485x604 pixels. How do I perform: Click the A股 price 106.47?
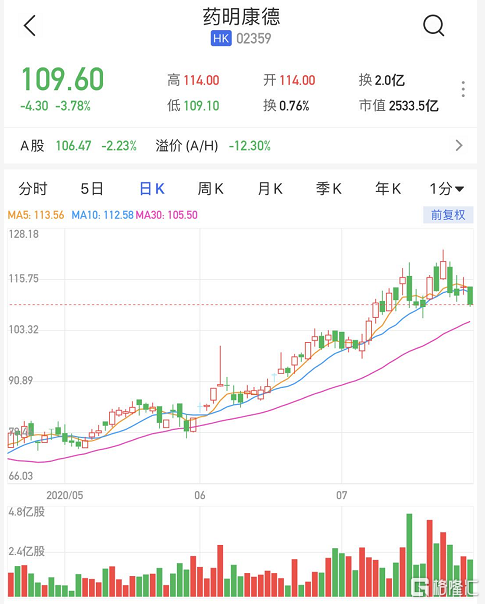74,146
